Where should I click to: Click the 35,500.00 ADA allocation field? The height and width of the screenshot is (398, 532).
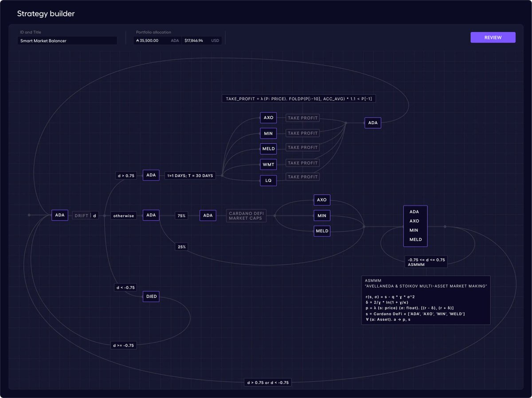pyautogui.click(x=157, y=40)
